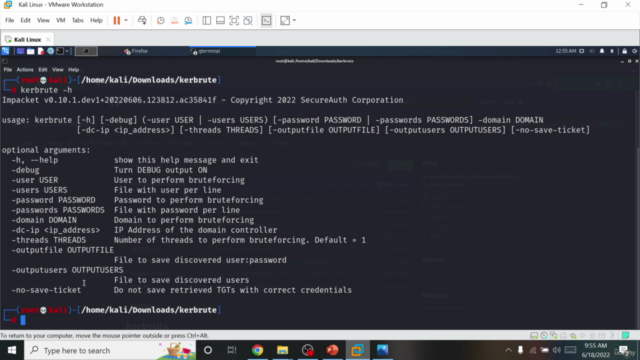
Task: Launch the web browser from Kali panel
Action: [50, 51]
